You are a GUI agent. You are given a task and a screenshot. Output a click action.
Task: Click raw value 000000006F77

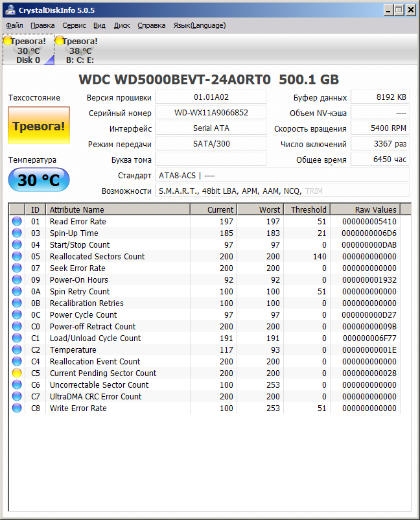[x=369, y=338]
